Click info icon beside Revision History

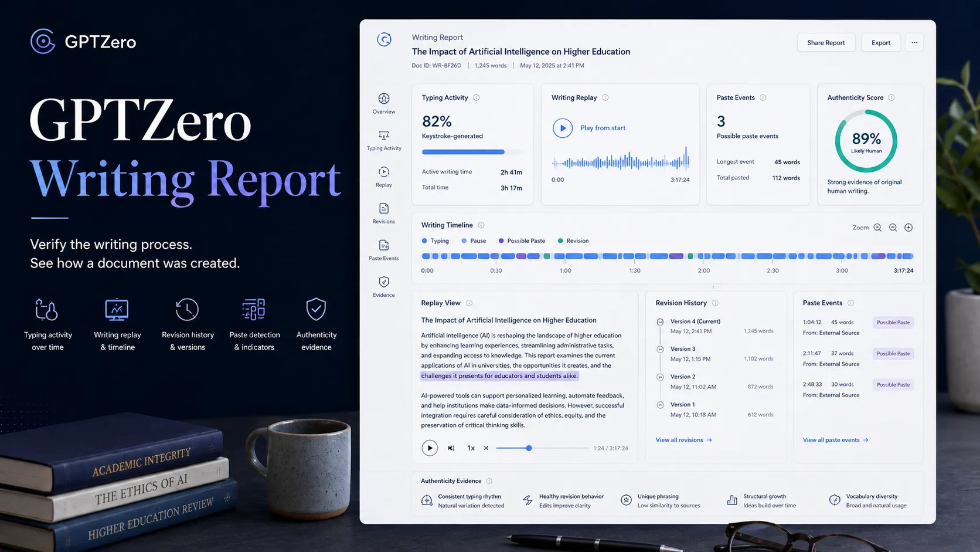click(715, 303)
